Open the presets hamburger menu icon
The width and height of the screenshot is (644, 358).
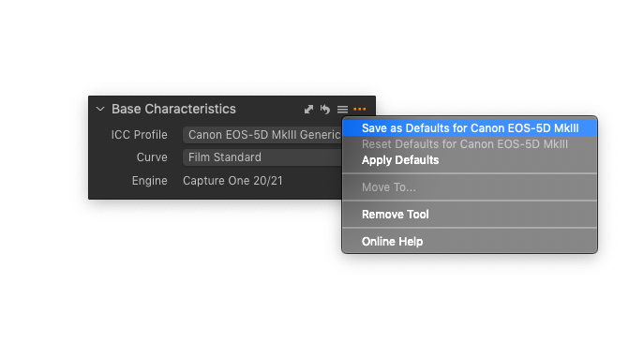pos(342,110)
